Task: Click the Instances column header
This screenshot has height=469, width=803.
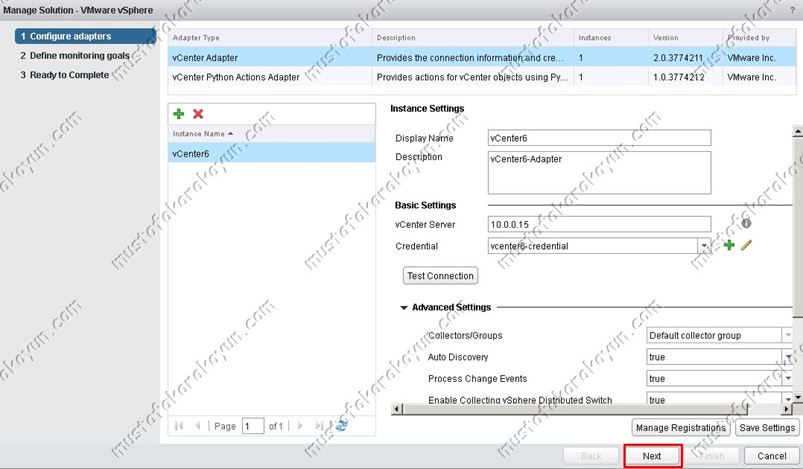Action: [611, 38]
